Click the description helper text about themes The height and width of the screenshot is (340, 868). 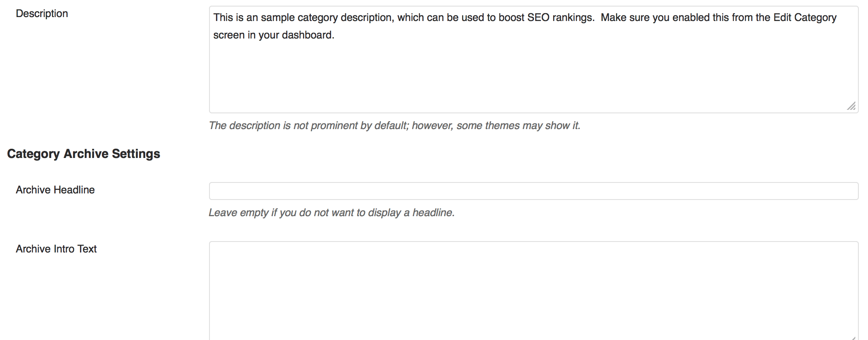pos(395,125)
